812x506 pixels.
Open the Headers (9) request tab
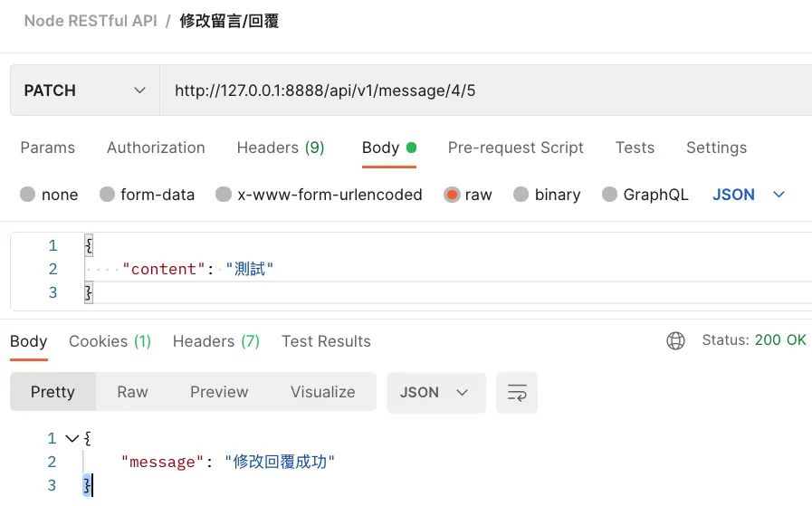tap(281, 148)
